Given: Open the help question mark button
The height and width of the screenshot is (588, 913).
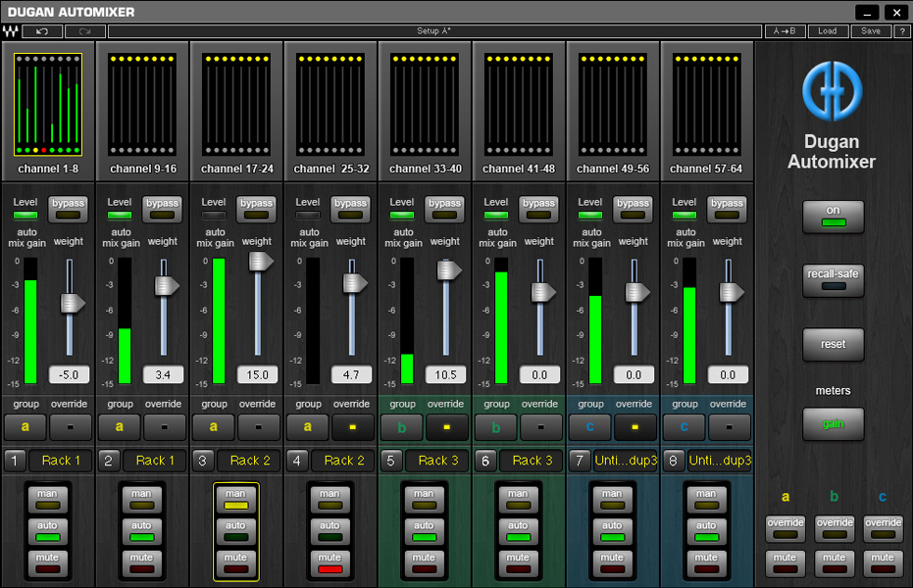Looking at the screenshot, I should click(x=902, y=31).
